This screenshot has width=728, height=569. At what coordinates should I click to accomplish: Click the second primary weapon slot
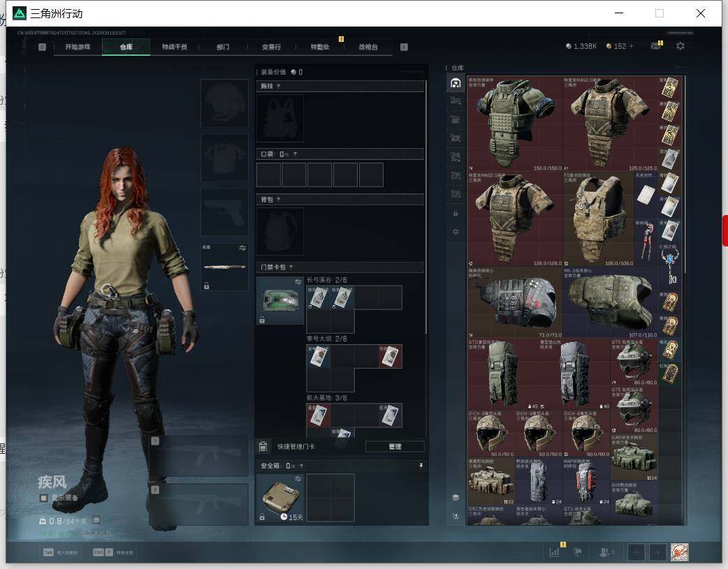pos(198,504)
